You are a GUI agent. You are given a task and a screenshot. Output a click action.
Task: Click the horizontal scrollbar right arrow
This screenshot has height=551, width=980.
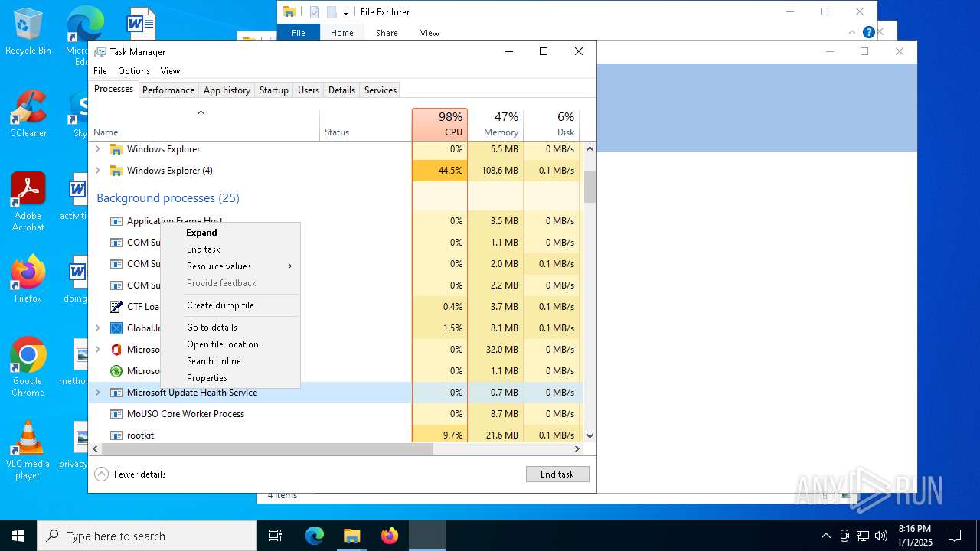click(x=577, y=449)
